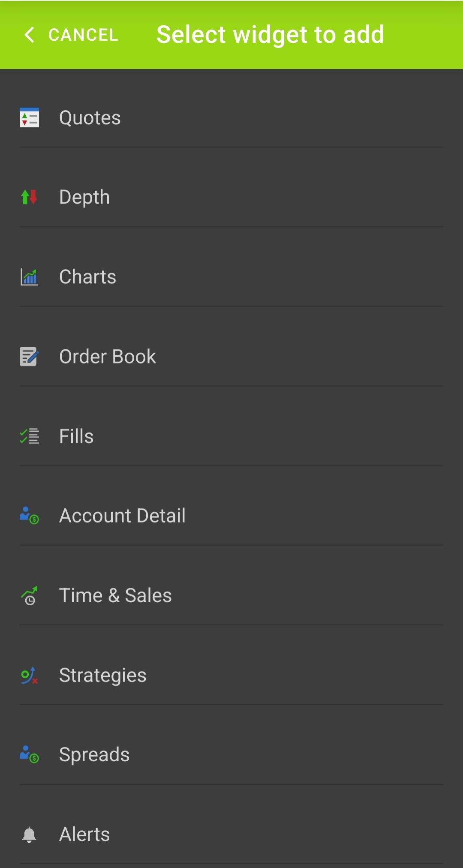Add the Charts widget
463x868 pixels.
coord(87,277)
